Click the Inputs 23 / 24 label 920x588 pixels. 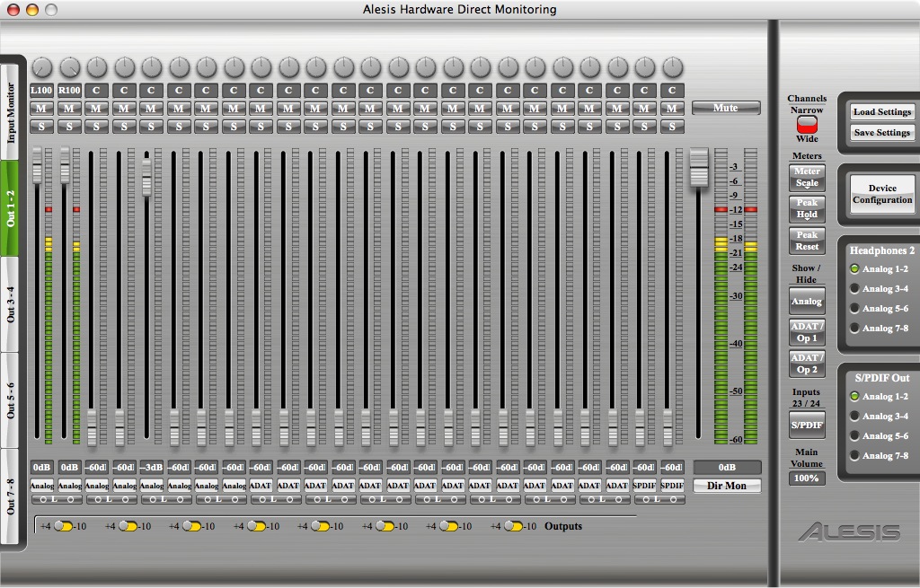click(806, 398)
